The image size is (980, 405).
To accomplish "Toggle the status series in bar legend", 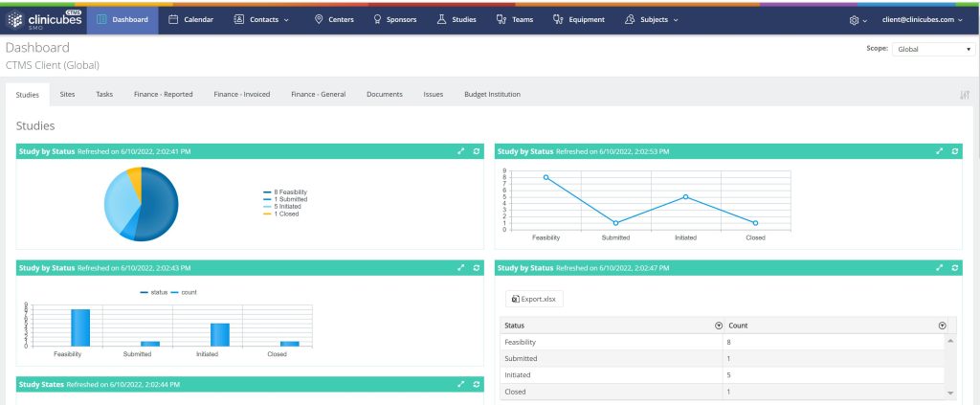I will point(154,293).
